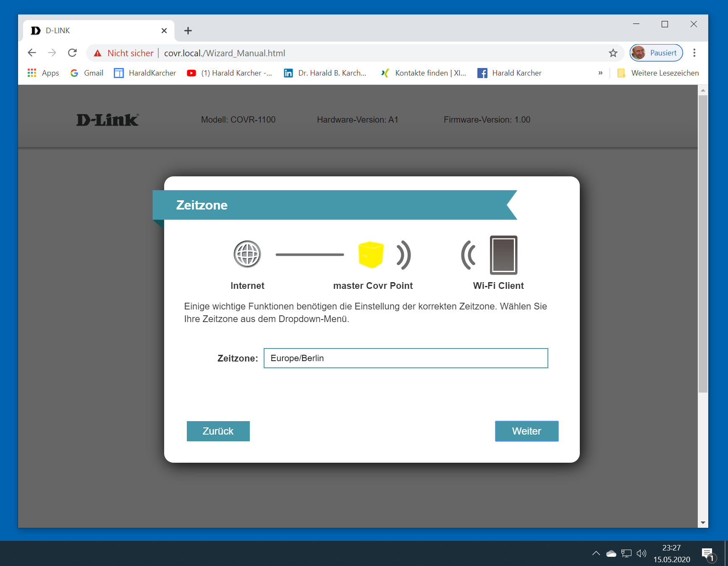
Task: Click the 'Zeitzone' dialog heading
Action: 202,205
